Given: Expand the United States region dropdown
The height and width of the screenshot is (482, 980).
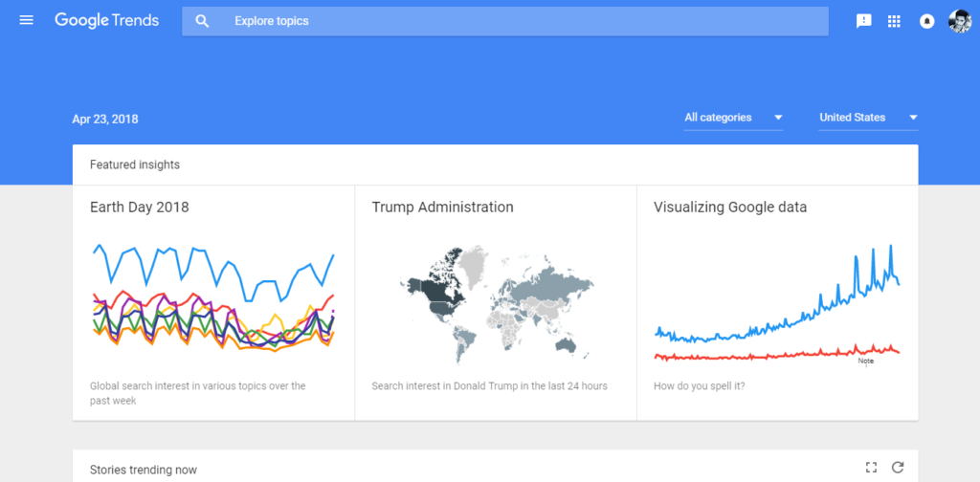Looking at the screenshot, I should (868, 118).
